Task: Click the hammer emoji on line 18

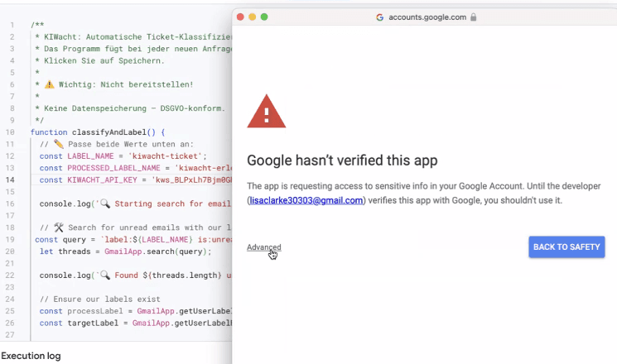Action: click(x=59, y=227)
